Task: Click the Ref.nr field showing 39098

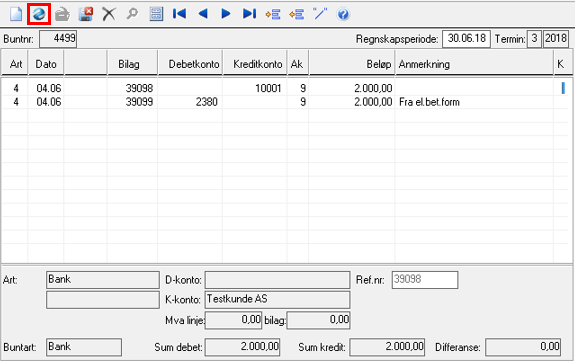Action: 425,280
